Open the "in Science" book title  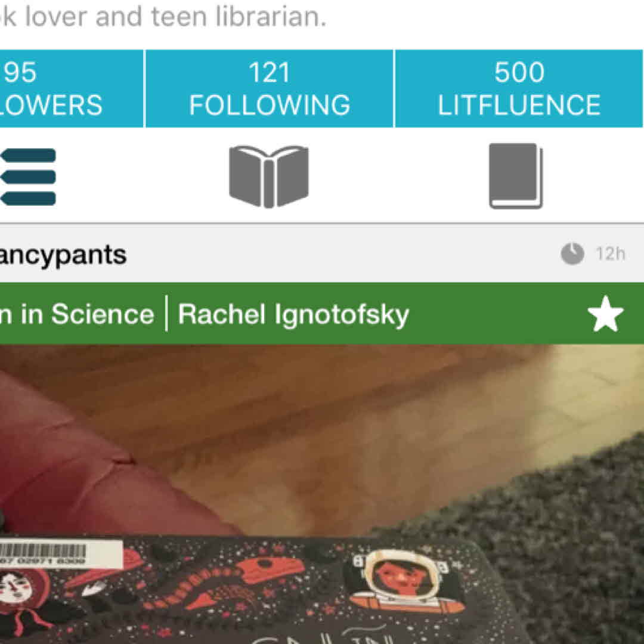pos(77,315)
